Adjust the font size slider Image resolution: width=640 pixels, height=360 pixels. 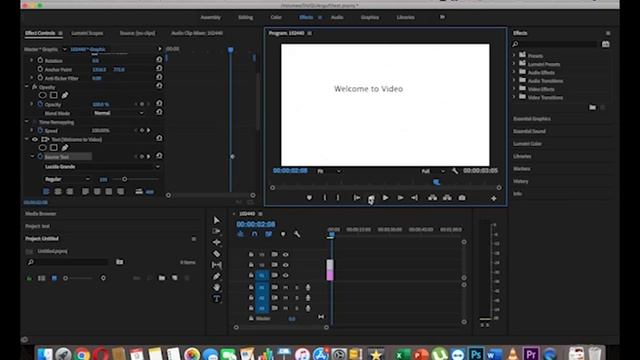point(124,179)
